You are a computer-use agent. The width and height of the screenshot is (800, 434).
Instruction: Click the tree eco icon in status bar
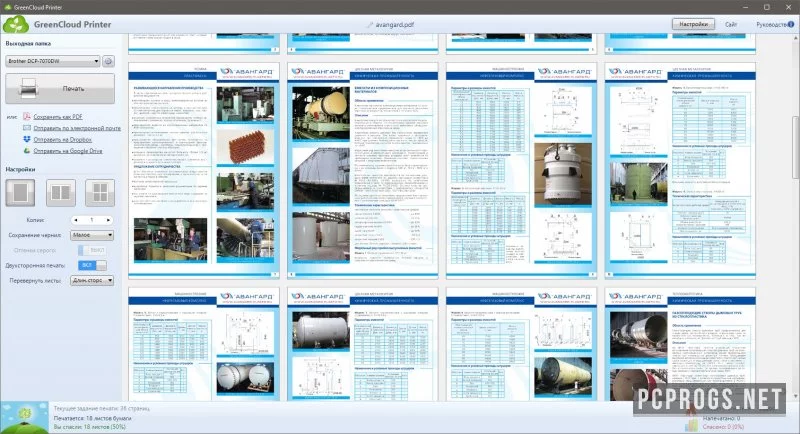point(24,418)
